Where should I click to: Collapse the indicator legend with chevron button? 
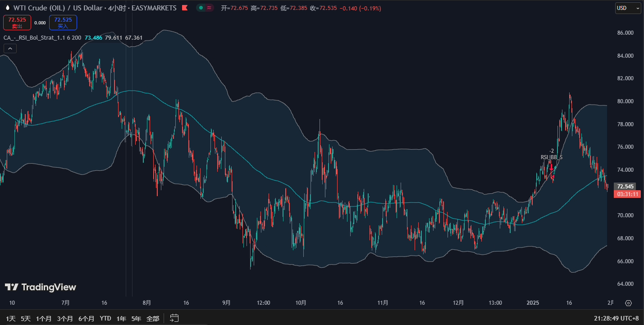pyautogui.click(x=10, y=48)
